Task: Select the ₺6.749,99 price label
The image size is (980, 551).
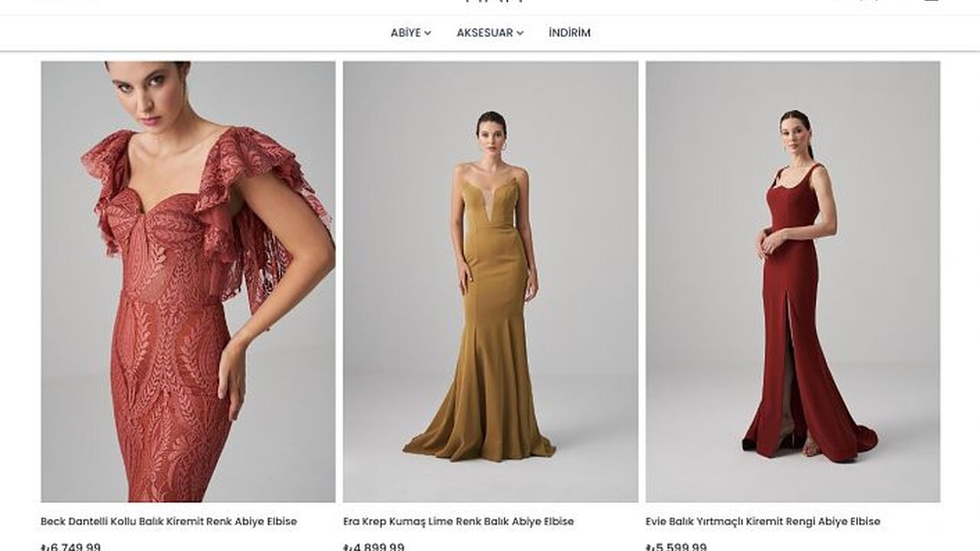Action: pos(70,546)
